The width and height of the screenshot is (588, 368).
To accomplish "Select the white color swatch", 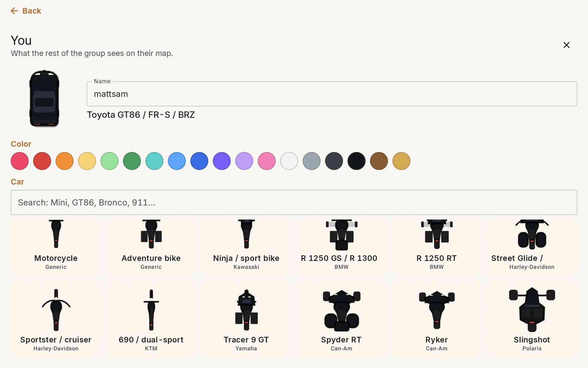I will click(x=289, y=161).
